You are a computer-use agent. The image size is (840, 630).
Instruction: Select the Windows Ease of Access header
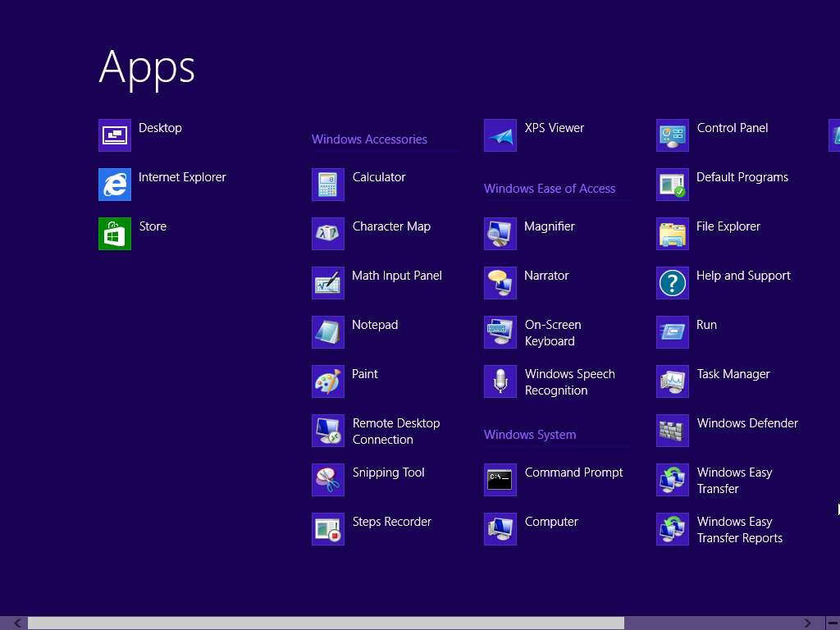coord(549,189)
